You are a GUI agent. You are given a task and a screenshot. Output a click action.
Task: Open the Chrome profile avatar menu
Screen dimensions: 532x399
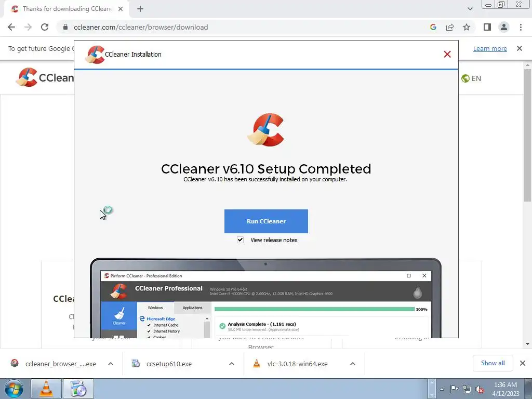[504, 27]
